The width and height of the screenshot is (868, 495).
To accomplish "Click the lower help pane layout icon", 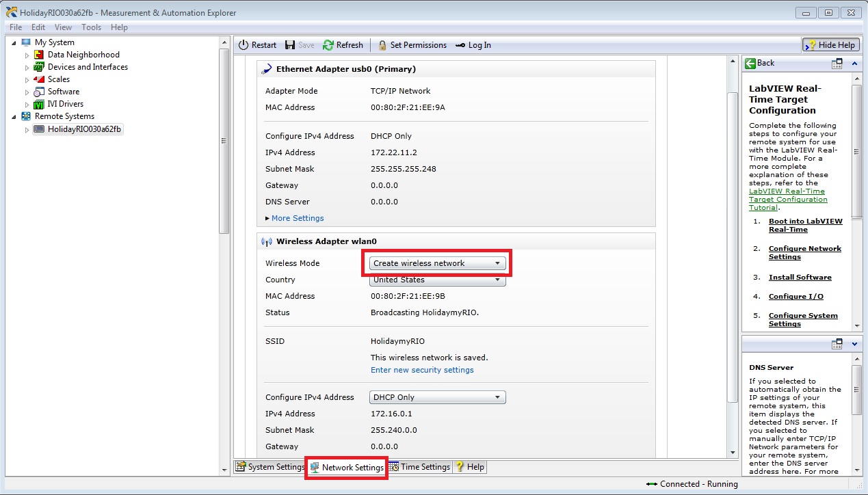I will click(837, 344).
